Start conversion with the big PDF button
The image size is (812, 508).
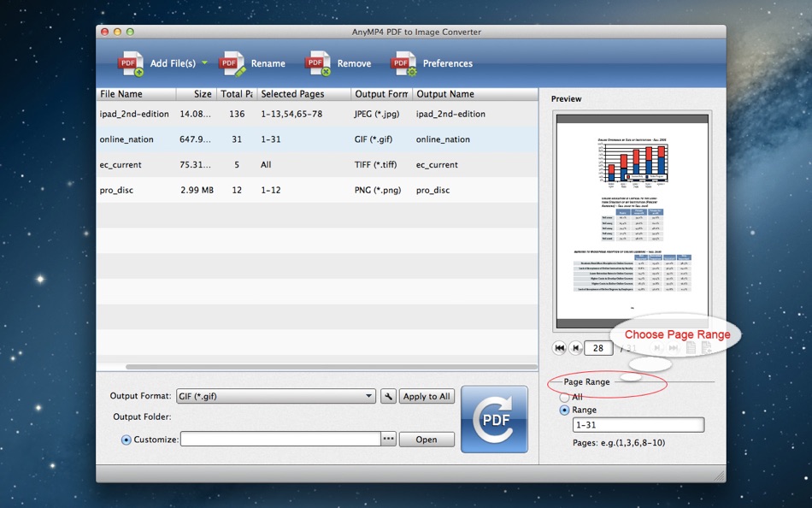(x=495, y=419)
